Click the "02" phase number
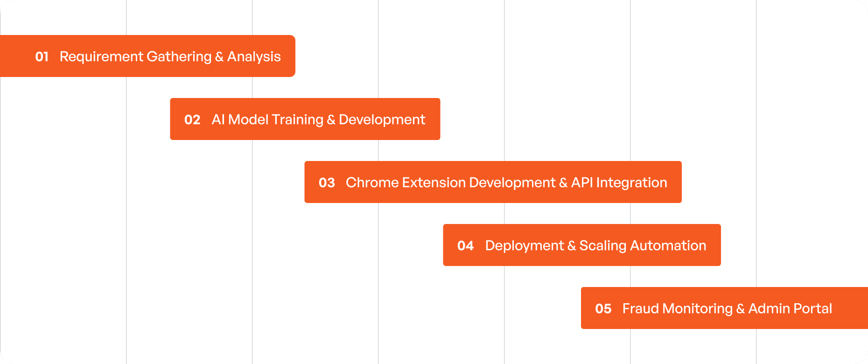The height and width of the screenshot is (364, 868). pyautogui.click(x=192, y=119)
